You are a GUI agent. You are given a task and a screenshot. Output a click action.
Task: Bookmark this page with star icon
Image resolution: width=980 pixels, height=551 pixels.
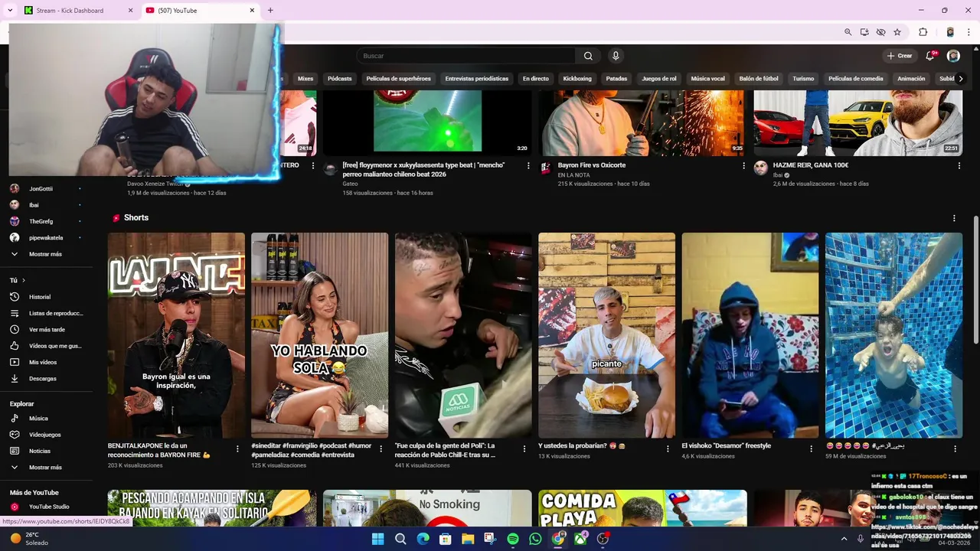coord(897,32)
